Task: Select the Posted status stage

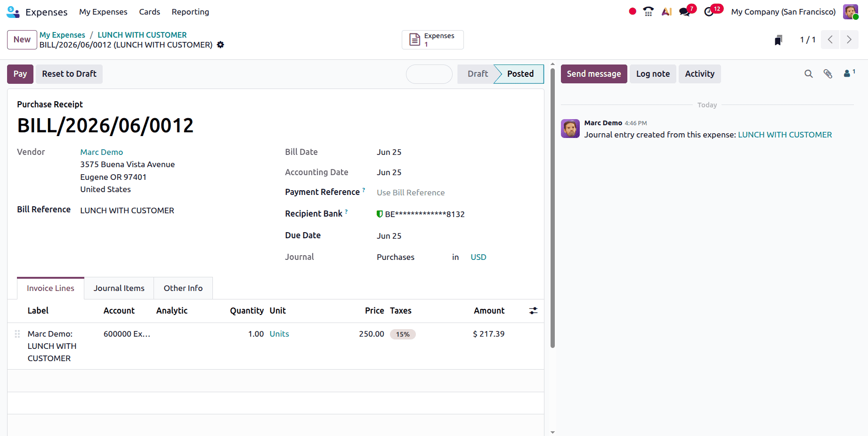Action: 520,74
